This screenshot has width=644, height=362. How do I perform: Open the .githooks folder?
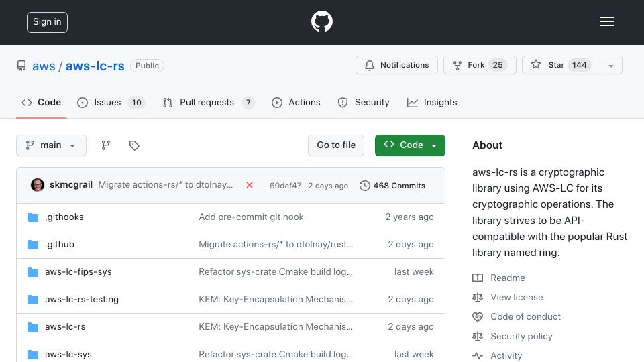64,217
